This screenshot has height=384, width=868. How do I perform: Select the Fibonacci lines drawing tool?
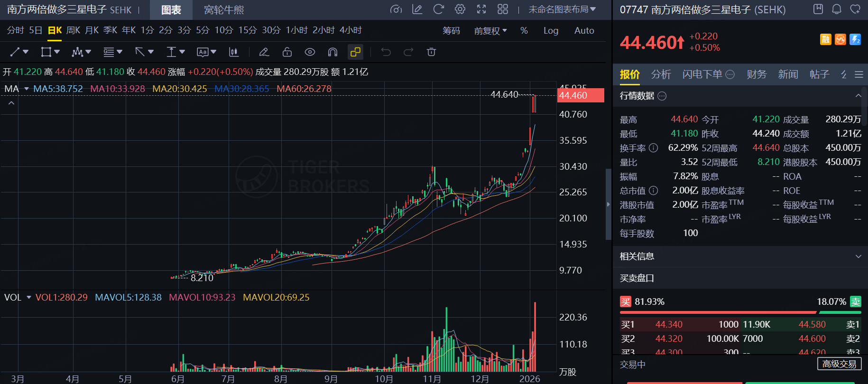pos(109,52)
